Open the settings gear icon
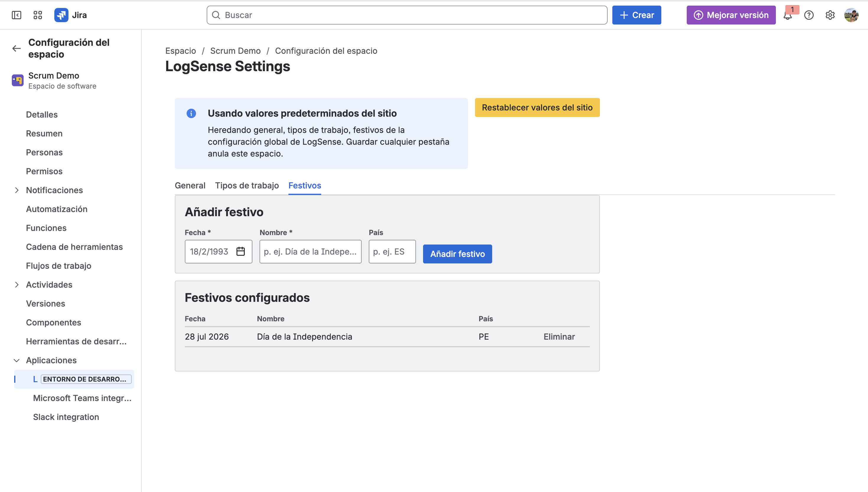Screen dimensions: 868x492 click(830, 15)
